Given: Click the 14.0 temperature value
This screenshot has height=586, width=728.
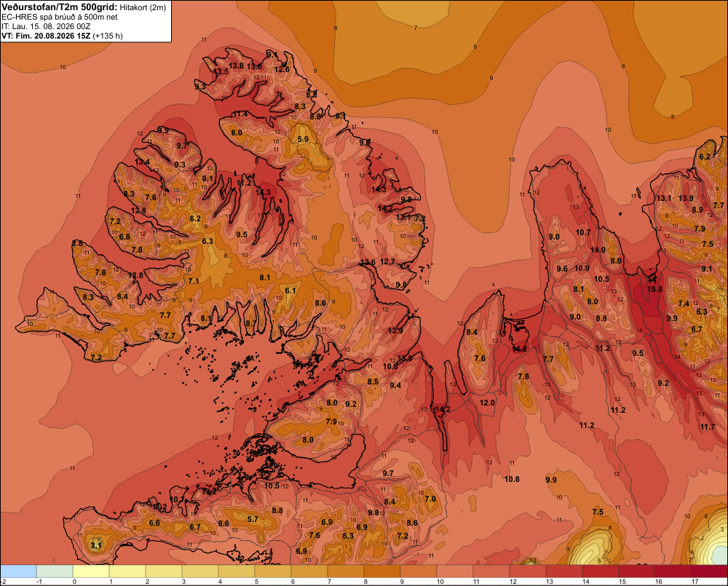Looking at the screenshot, I should [598, 250].
